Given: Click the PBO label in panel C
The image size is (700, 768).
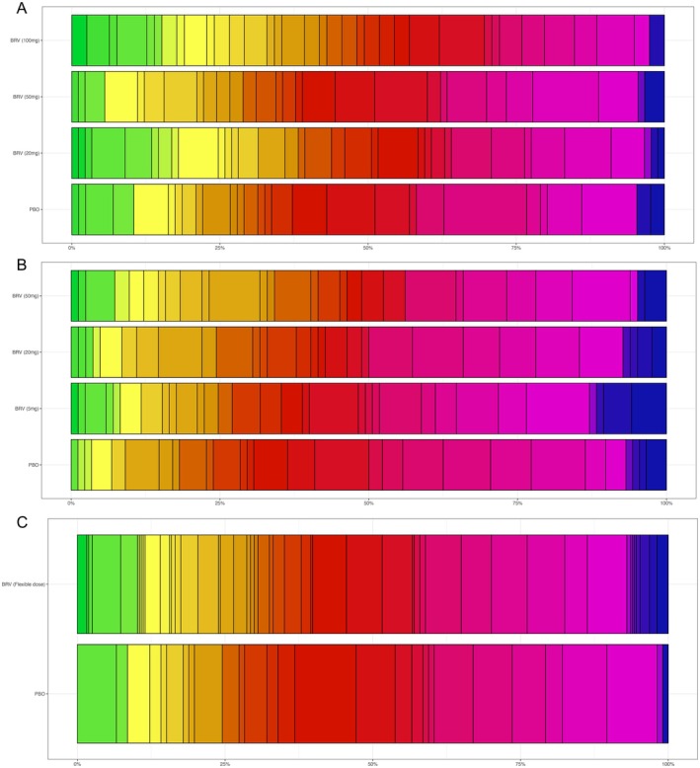Looking at the screenshot, I should tap(39, 694).
